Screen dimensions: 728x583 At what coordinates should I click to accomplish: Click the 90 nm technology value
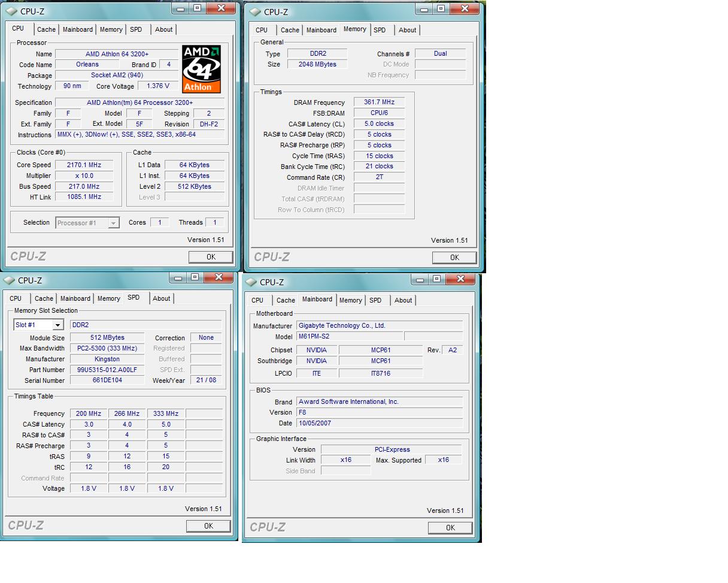(x=72, y=86)
